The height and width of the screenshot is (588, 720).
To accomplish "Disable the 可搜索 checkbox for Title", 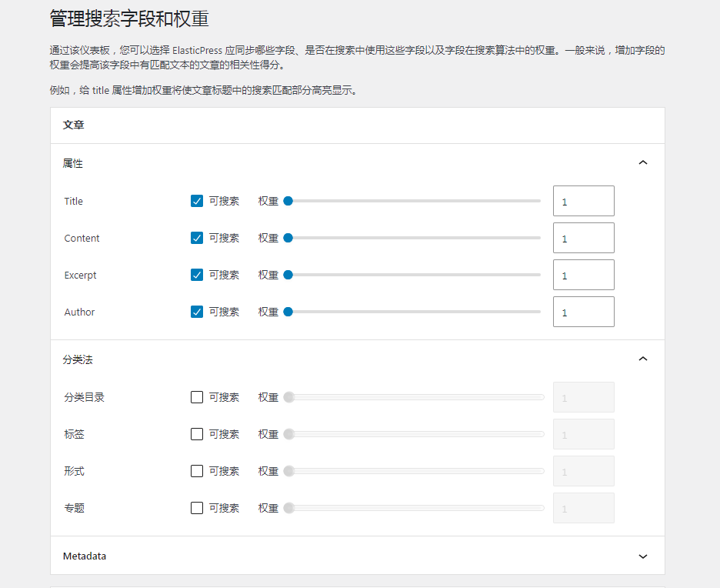I will point(197,201).
